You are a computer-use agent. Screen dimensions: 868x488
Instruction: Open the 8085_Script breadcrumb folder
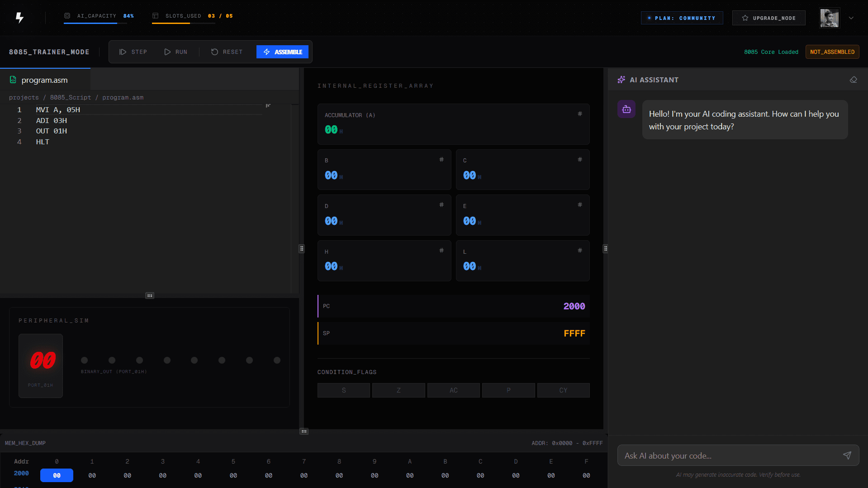click(70, 97)
